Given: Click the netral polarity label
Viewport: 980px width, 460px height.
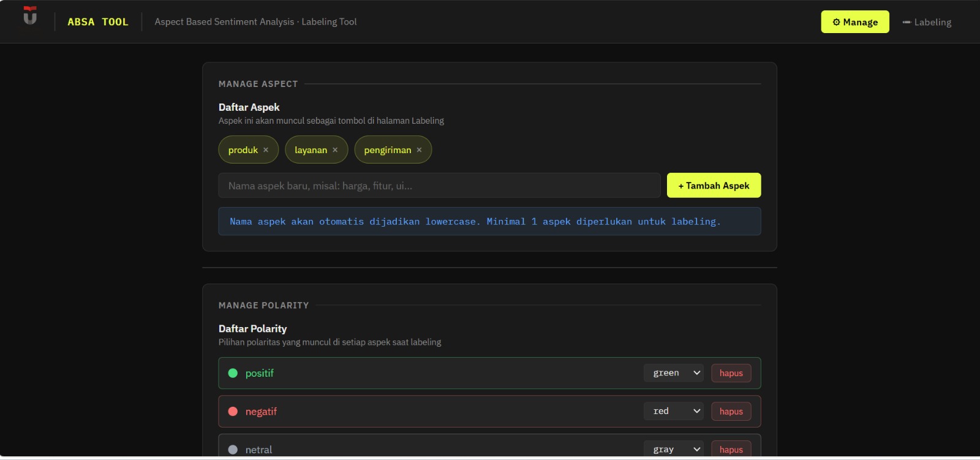Looking at the screenshot, I should point(258,450).
